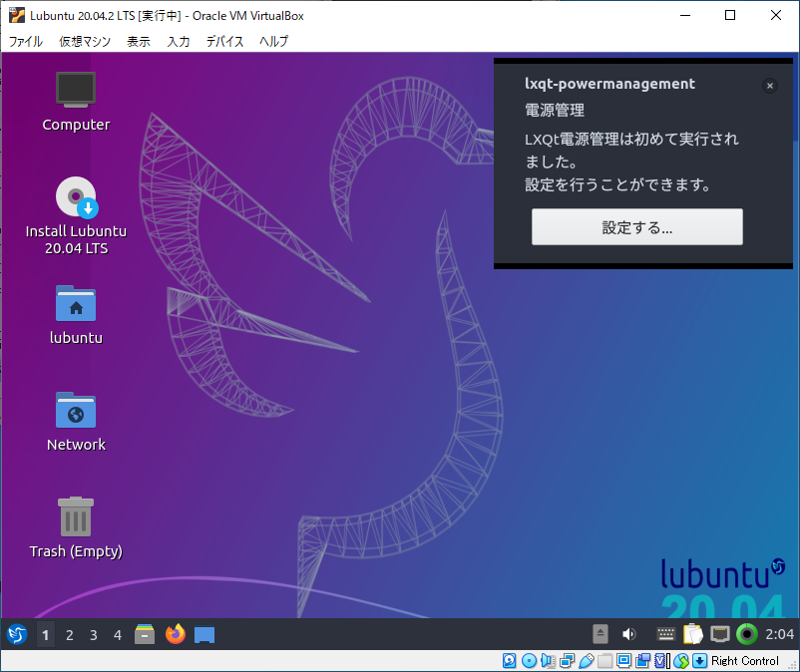Select the Install Lubuntu 20.04 LTS icon
This screenshot has width=800, height=672.
click(76, 216)
